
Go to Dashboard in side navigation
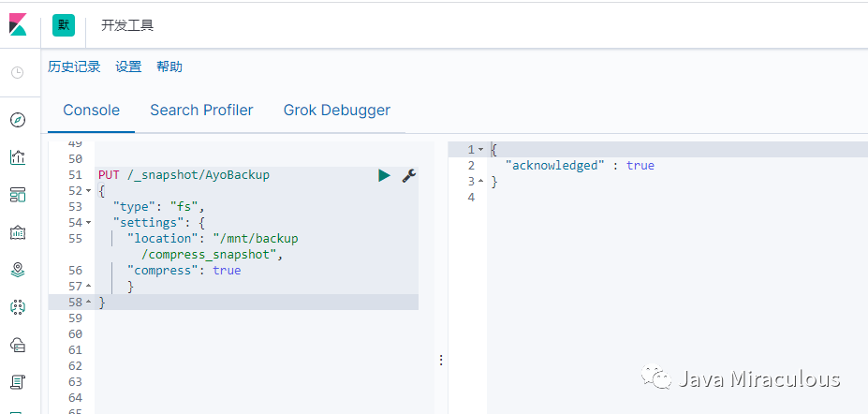click(x=17, y=195)
